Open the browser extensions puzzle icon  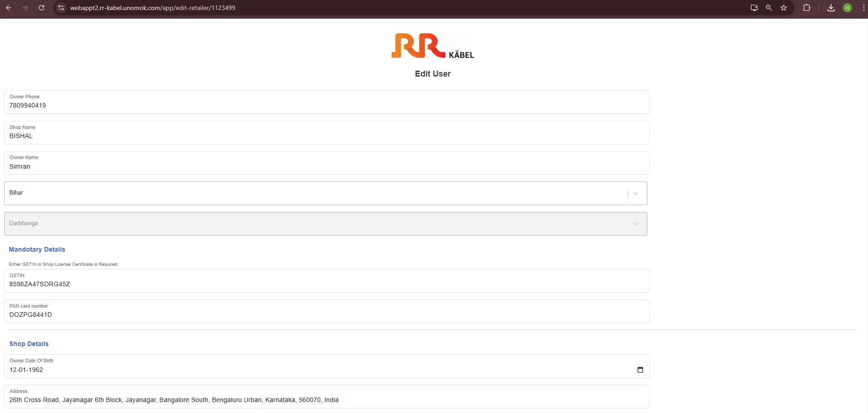[806, 8]
